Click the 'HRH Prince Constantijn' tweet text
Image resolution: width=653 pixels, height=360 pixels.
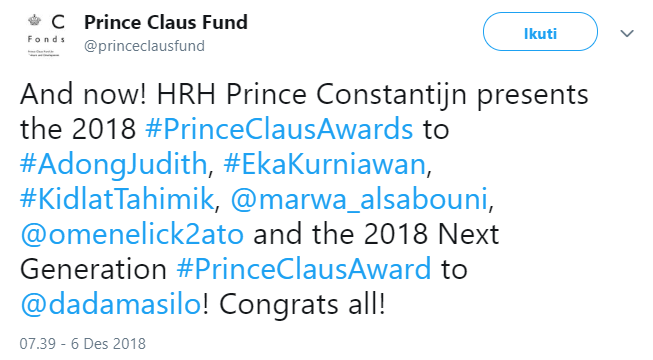(x=312, y=96)
